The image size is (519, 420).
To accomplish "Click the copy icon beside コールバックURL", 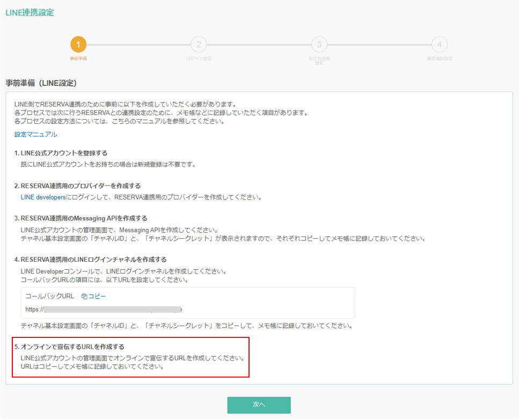I will coord(84,296).
